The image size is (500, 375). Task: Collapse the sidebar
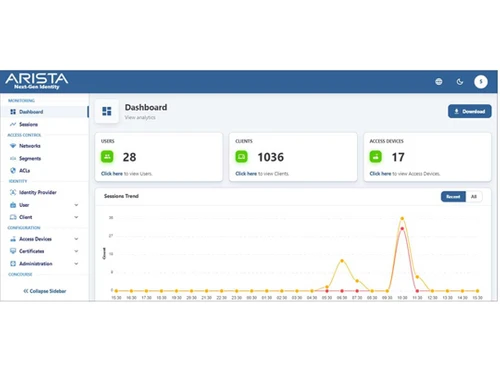tap(45, 291)
